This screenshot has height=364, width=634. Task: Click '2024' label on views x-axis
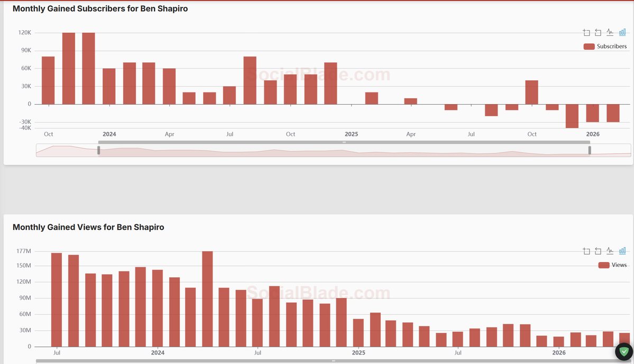pyautogui.click(x=158, y=353)
